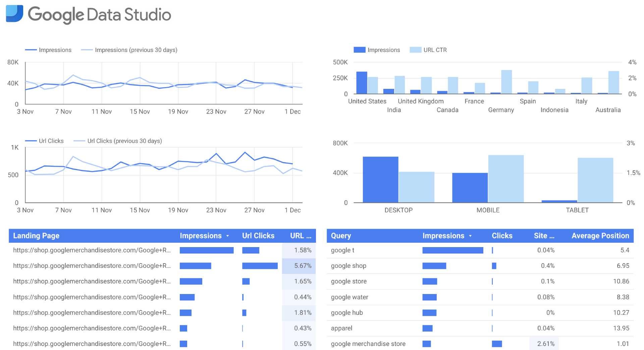
Task: Select the Australia URL CTR bar
Action: [x=613, y=82]
